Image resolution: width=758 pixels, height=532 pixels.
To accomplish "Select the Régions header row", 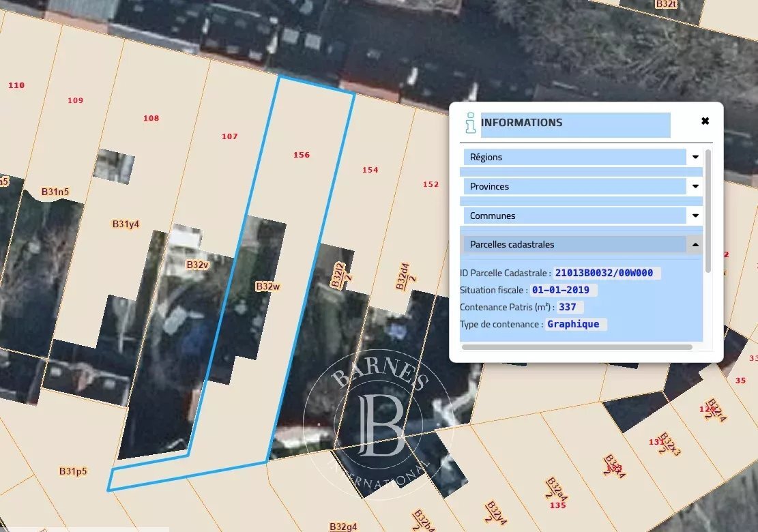I will [x=574, y=157].
